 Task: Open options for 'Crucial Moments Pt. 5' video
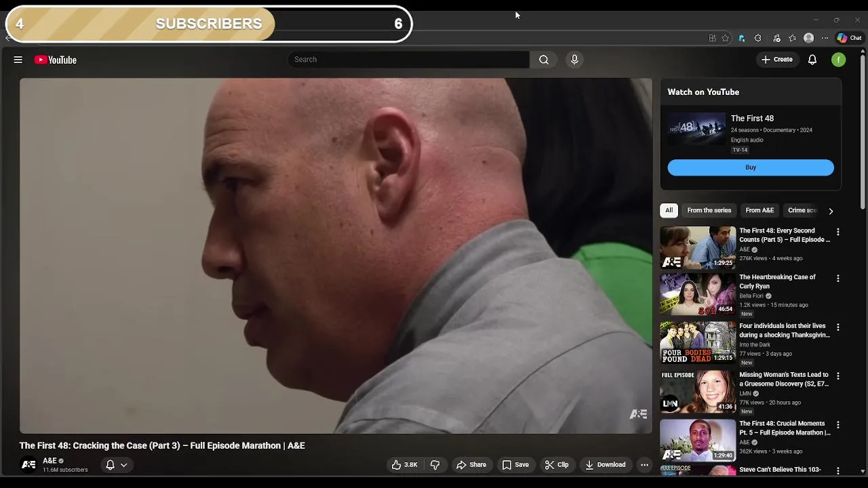[838, 425]
